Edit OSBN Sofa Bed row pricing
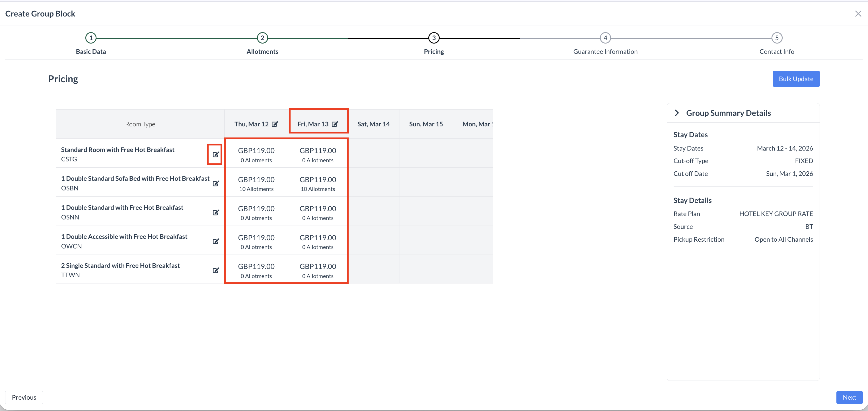The height and width of the screenshot is (411, 868). 216,183
